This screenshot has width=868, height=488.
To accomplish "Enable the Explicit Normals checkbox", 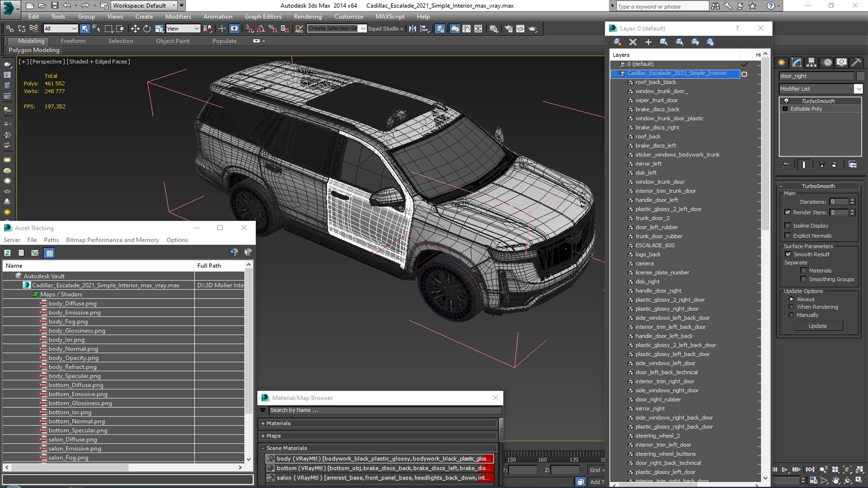I will pyautogui.click(x=788, y=235).
